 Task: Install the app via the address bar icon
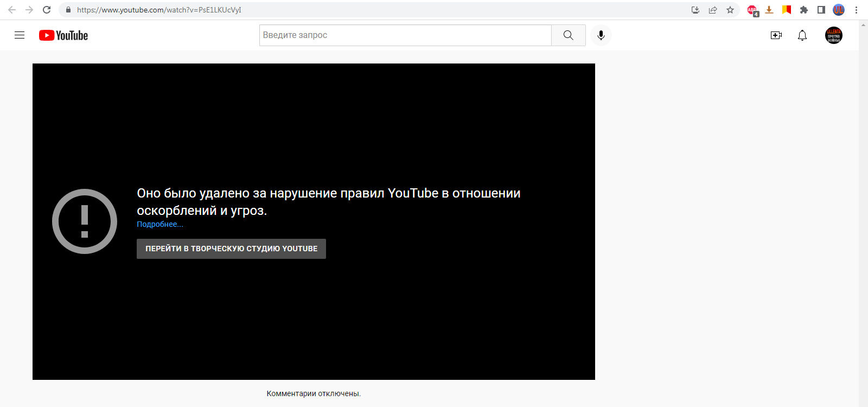[695, 10]
